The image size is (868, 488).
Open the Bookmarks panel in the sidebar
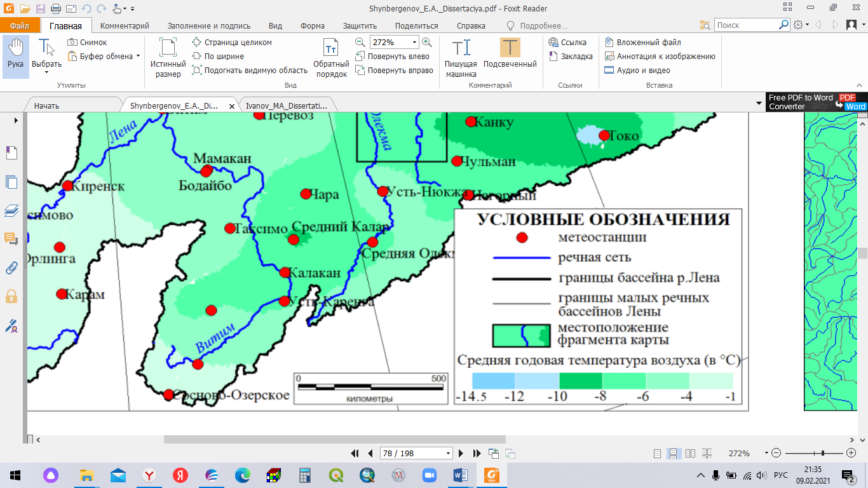point(11,152)
